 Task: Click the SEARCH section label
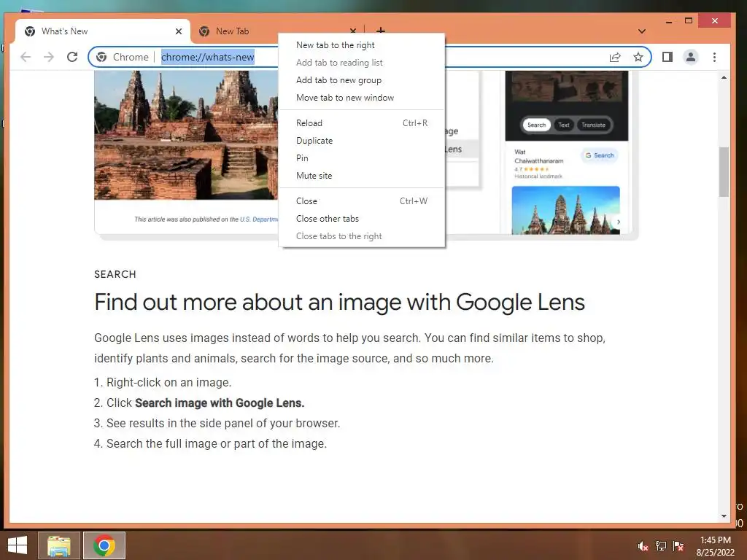115,274
